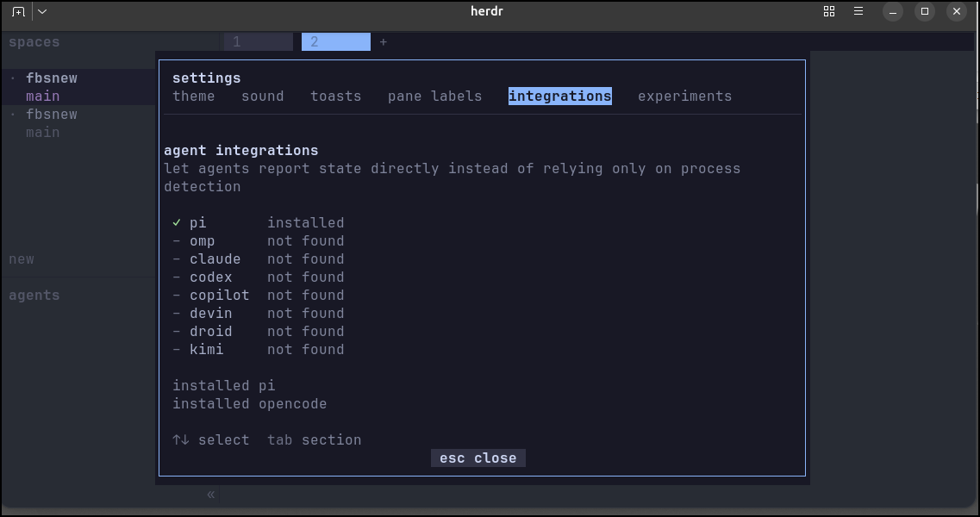Select the copilot integration row
The height and width of the screenshot is (517, 980).
258,295
